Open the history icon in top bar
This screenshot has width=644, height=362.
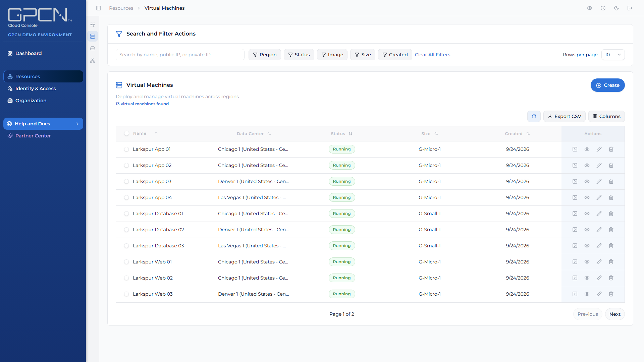603,8
